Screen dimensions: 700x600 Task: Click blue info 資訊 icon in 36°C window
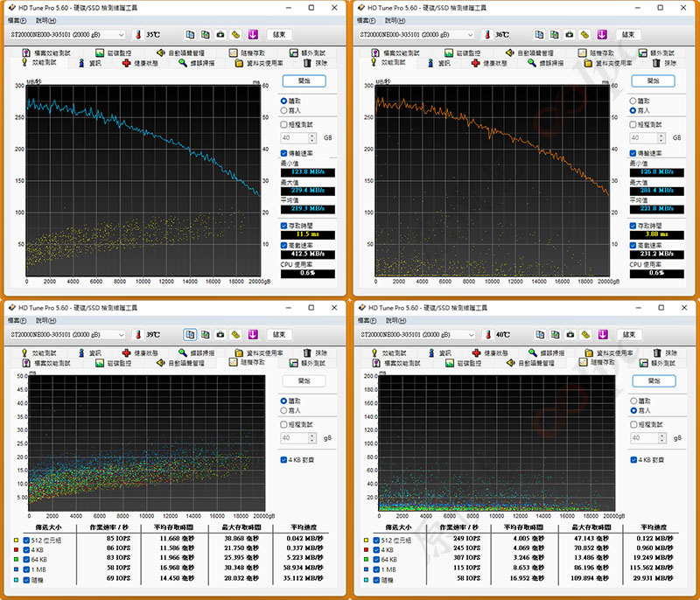(x=430, y=63)
